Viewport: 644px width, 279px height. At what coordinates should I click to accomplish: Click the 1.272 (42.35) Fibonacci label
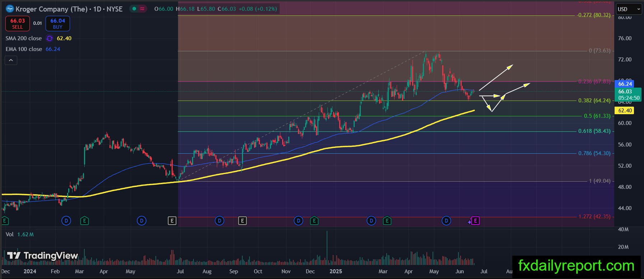[594, 217]
